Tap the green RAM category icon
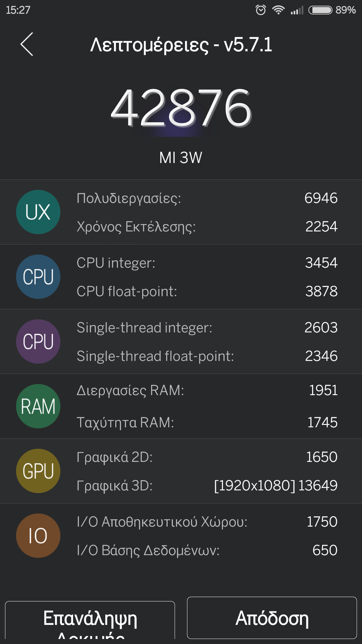Viewport: 362px width, 644px height. [x=38, y=406]
